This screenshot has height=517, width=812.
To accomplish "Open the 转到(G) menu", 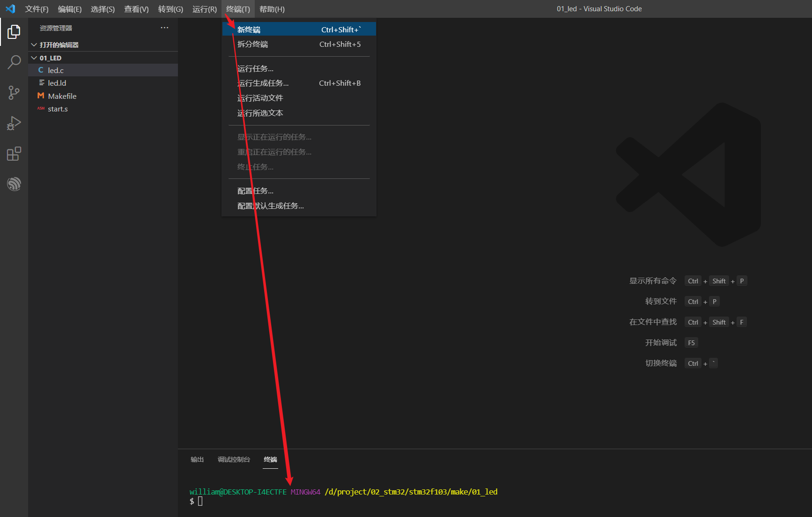I will [170, 9].
